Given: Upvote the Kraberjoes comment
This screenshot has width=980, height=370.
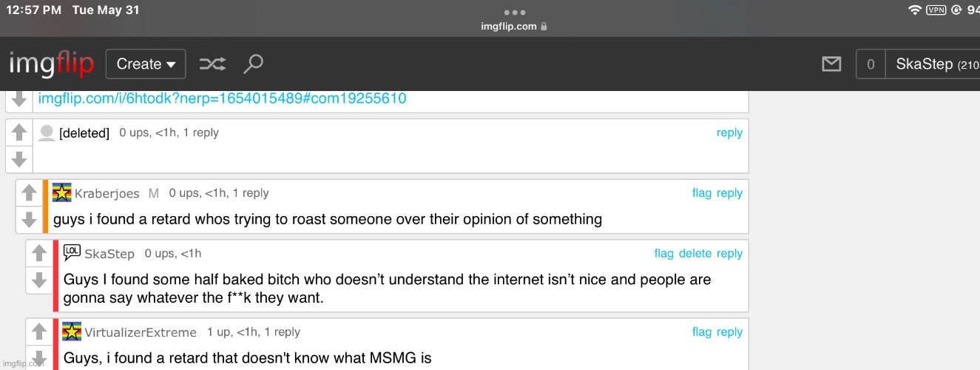Looking at the screenshot, I should (x=29, y=193).
